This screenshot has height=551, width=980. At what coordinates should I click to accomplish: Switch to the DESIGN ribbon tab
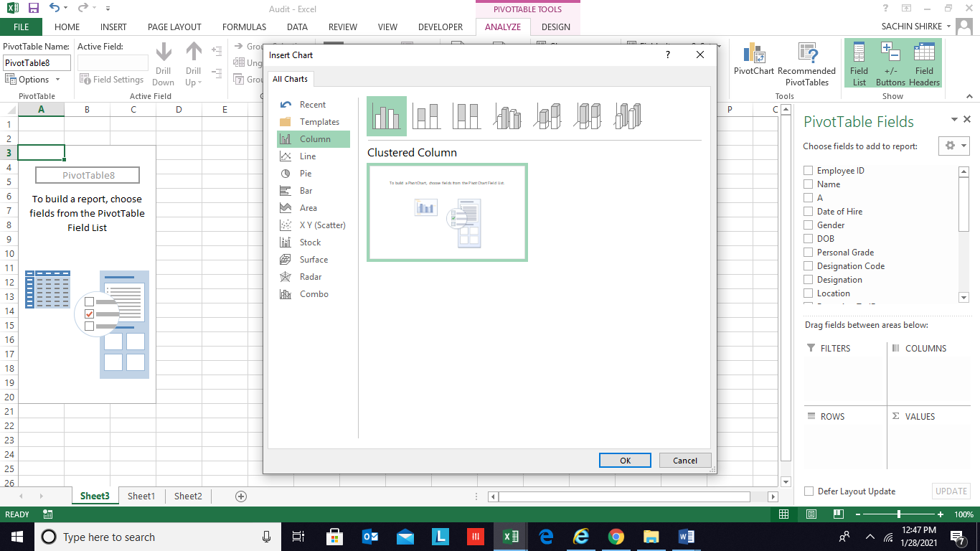point(556,27)
